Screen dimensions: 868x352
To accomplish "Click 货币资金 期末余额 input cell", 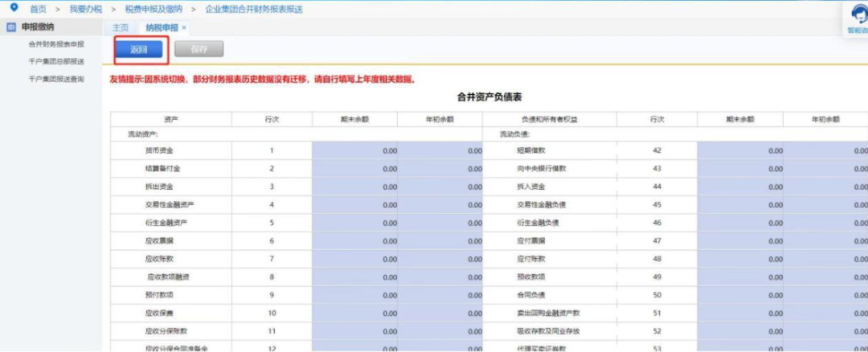I will 354,150.
